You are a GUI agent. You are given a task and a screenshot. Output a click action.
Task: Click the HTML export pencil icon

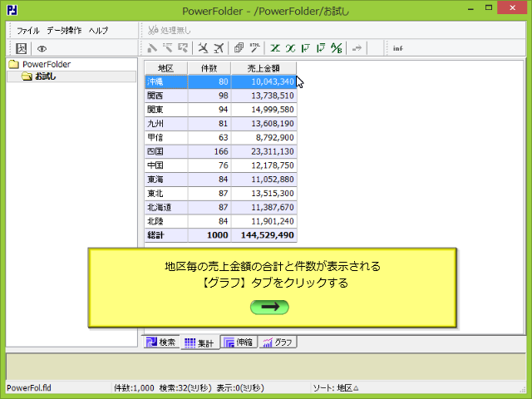(x=255, y=48)
